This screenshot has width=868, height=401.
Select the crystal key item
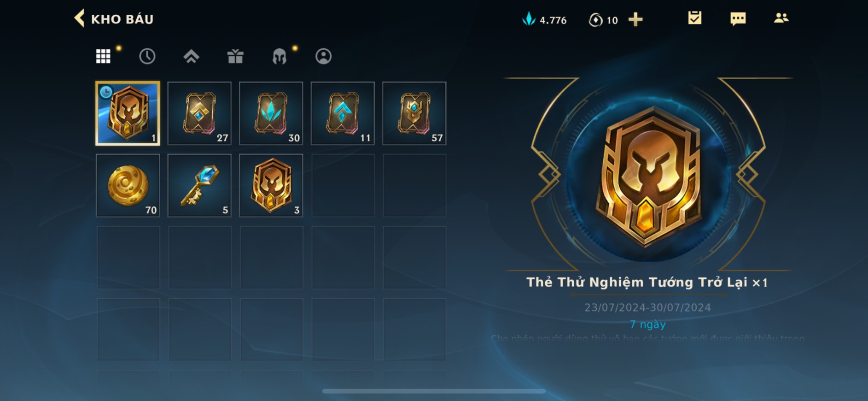click(x=199, y=185)
